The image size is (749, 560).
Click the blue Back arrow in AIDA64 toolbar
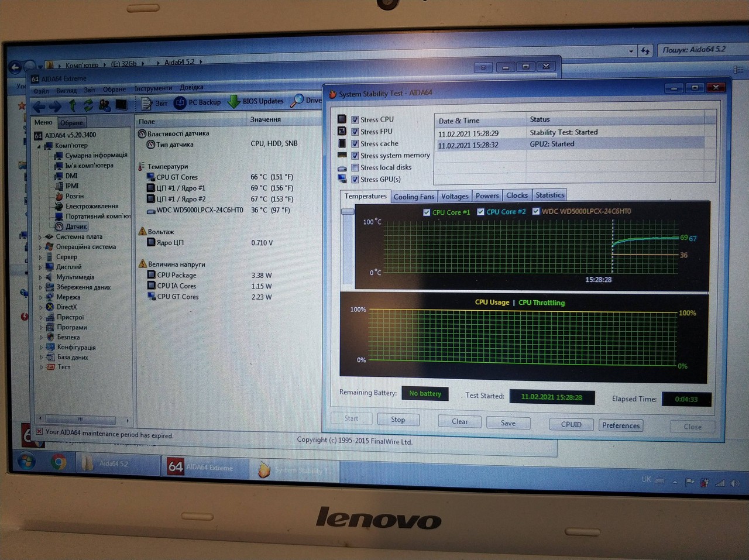(39, 106)
